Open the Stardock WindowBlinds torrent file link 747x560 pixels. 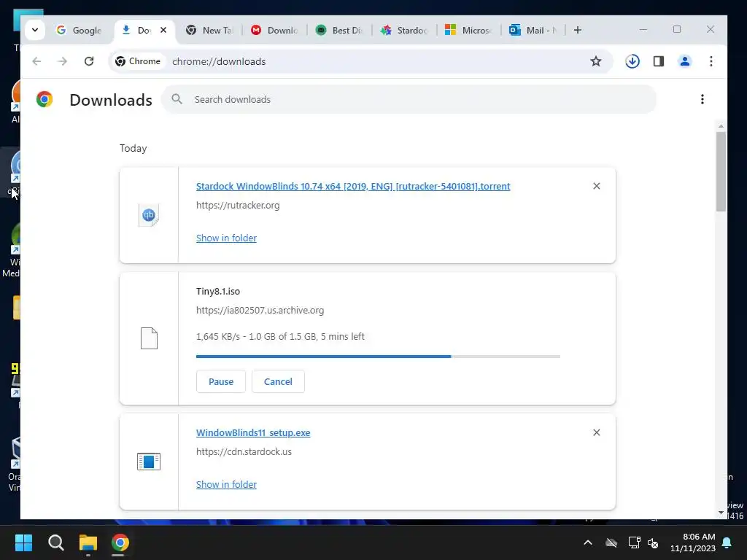pos(353,186)
